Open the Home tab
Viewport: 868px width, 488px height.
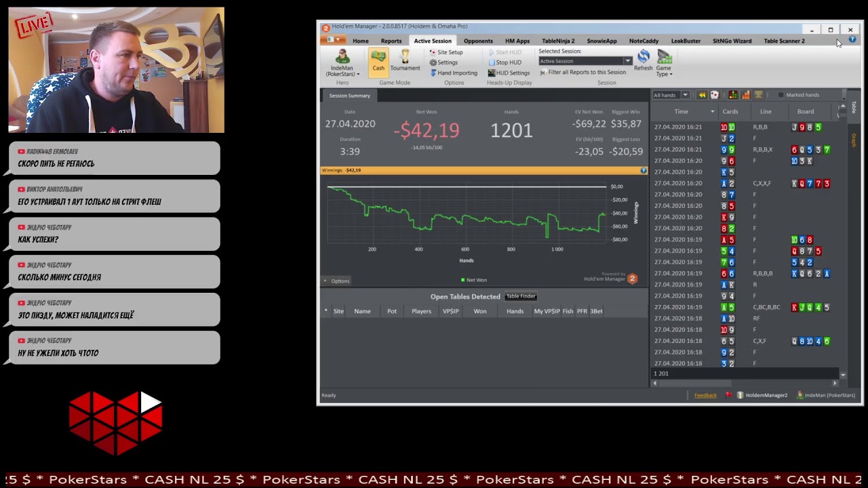click(x=361, y=41)
